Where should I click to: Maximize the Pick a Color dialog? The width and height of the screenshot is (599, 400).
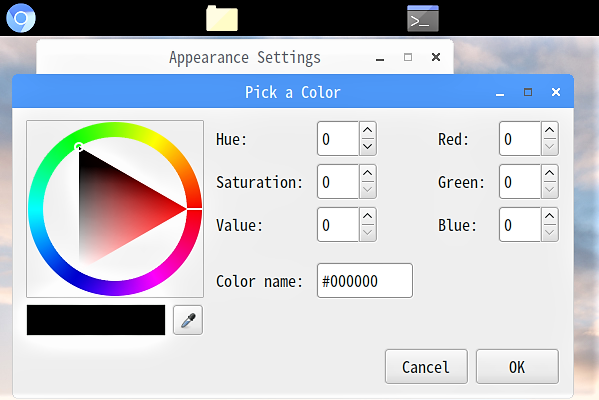[x=528, y=92]
